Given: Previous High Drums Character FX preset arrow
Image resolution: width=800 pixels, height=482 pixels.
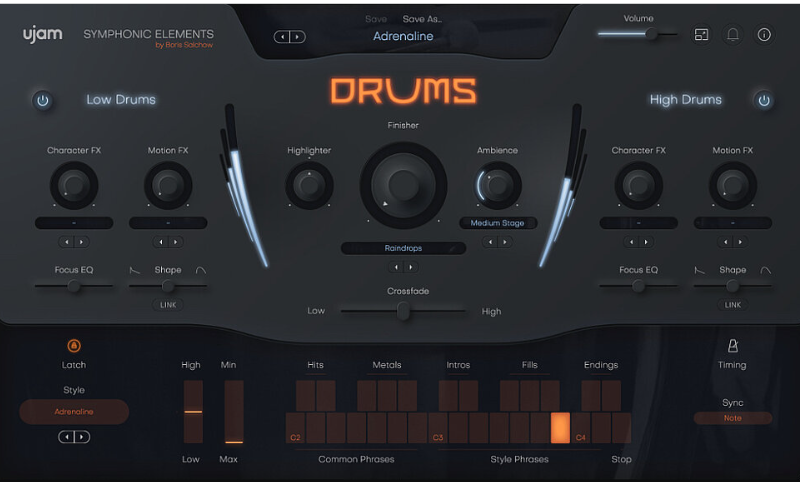Looking at the screenshot, I should coord(632,242).
